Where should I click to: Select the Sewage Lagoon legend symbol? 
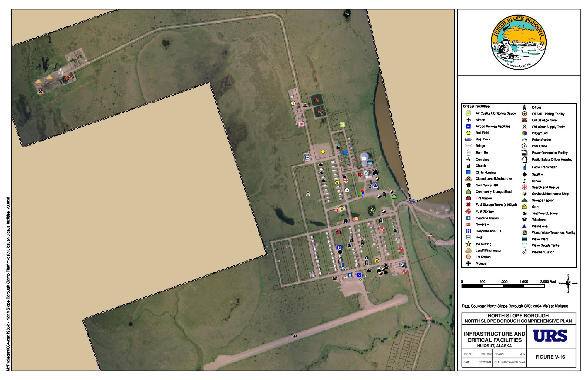pos(524,200)
